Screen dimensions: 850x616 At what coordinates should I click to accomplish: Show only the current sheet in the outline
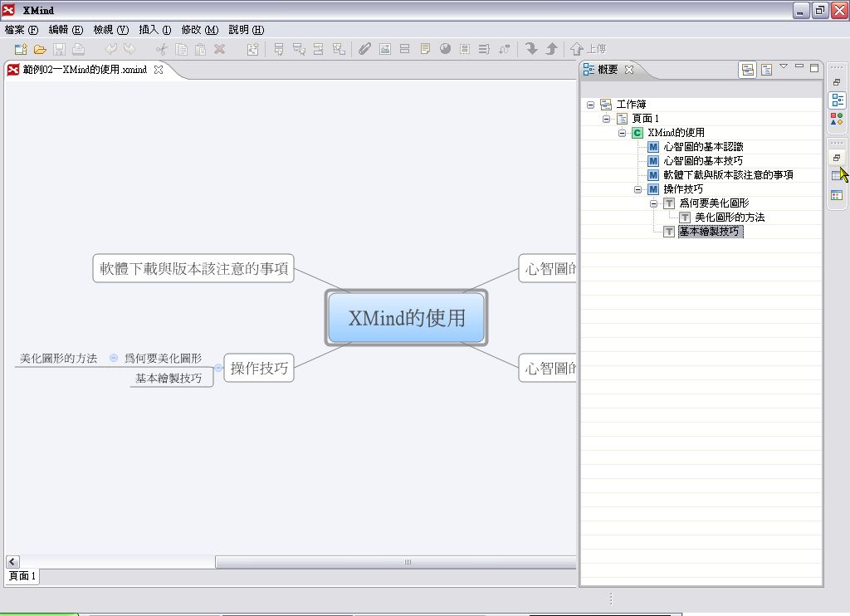(x=766, y=70)
